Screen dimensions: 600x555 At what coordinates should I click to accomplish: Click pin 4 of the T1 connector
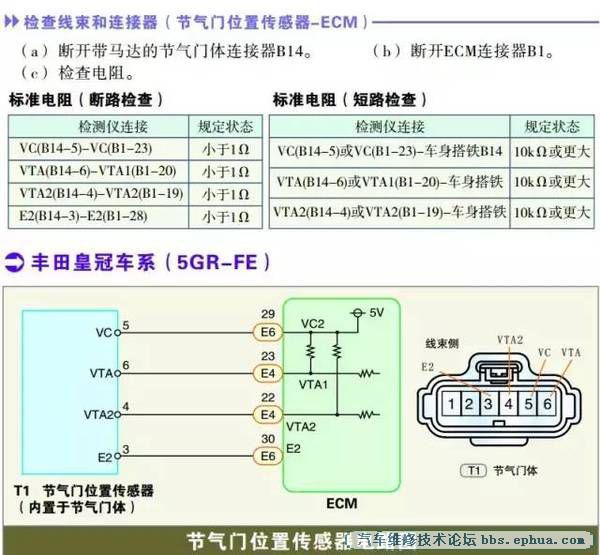click(509, 404)
